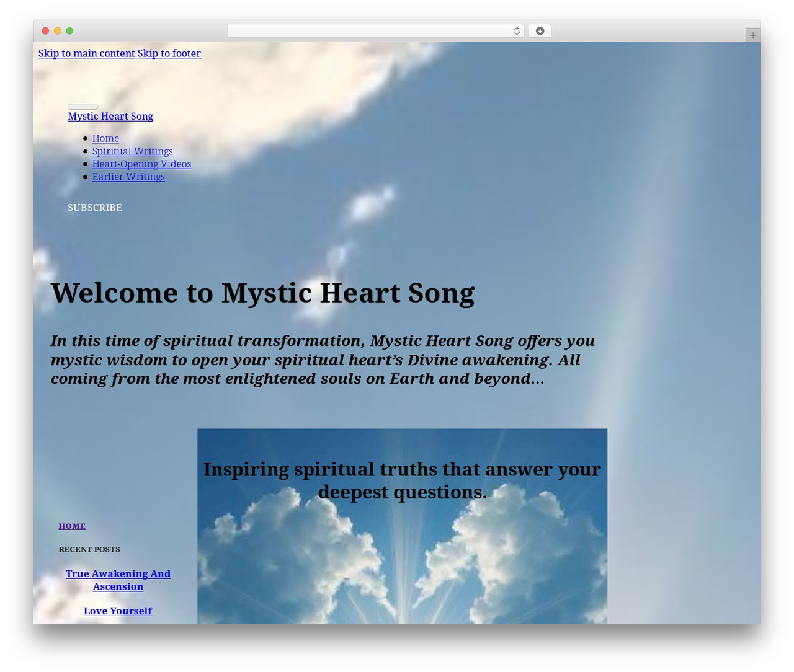
Task: Open a new tab with the plus icon
Action: (752, 35)
